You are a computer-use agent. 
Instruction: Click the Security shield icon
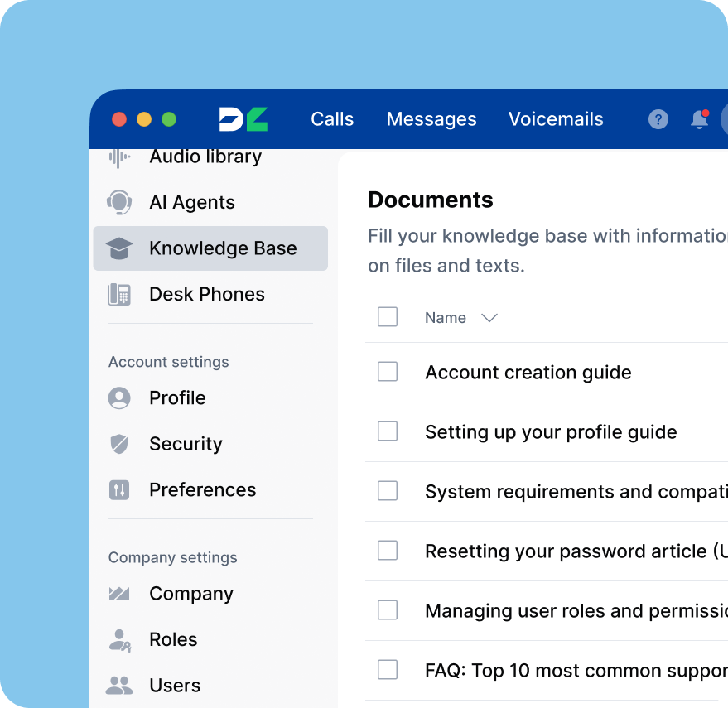click(x=120, y=444)
